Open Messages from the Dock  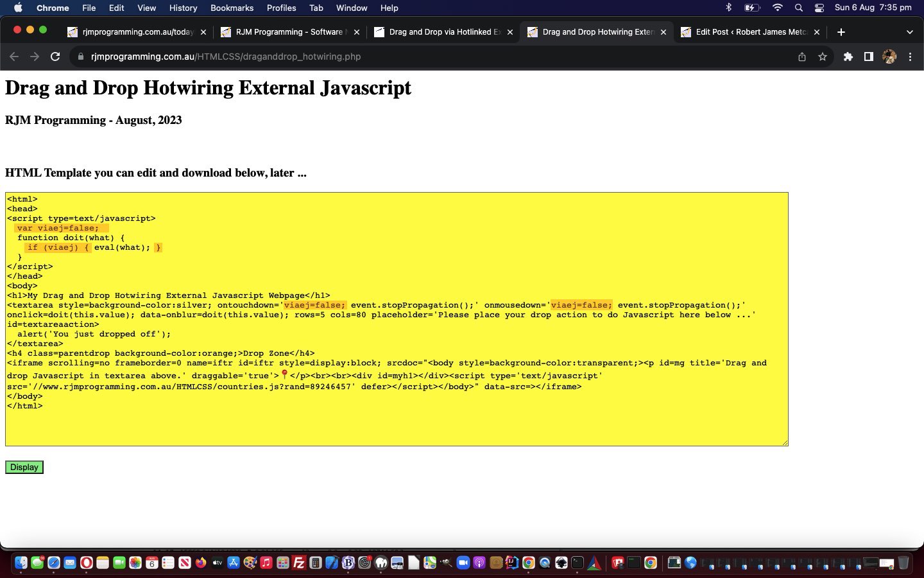[x=37, y=563]
